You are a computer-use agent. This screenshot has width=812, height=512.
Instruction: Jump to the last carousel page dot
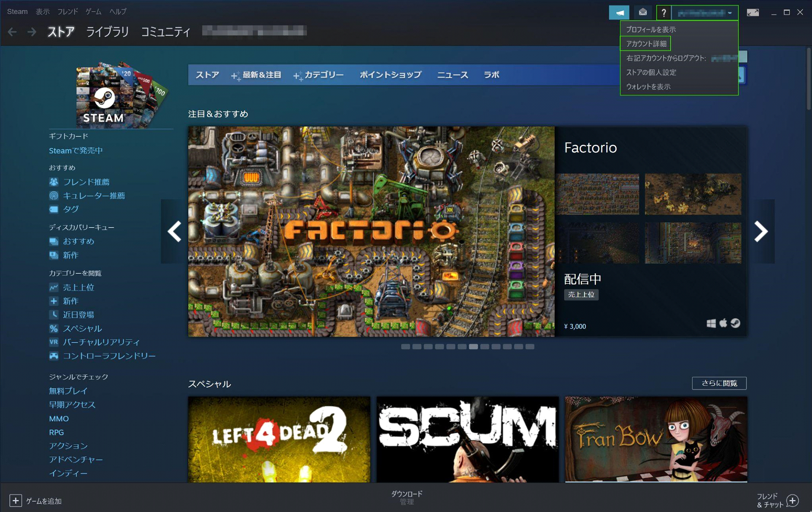click(x=530, y=347)
